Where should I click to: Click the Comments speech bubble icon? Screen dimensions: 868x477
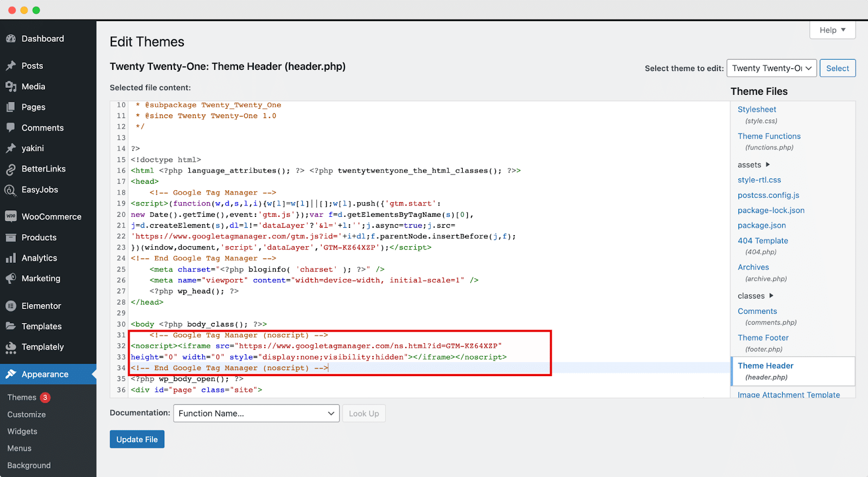pos(11,128)
